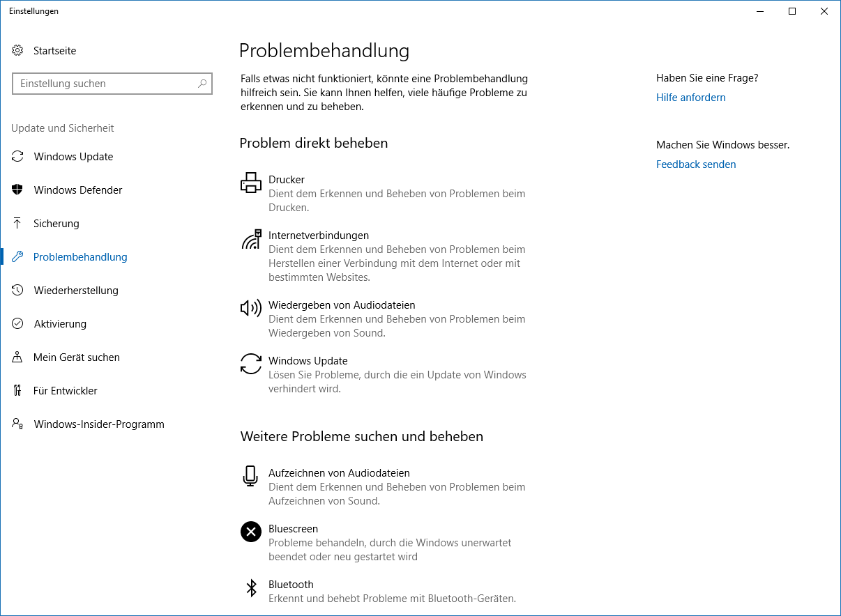Click the Feedback senden link
Image resolution: width=841 pixels, height=616 pixels.
(696, 164)
